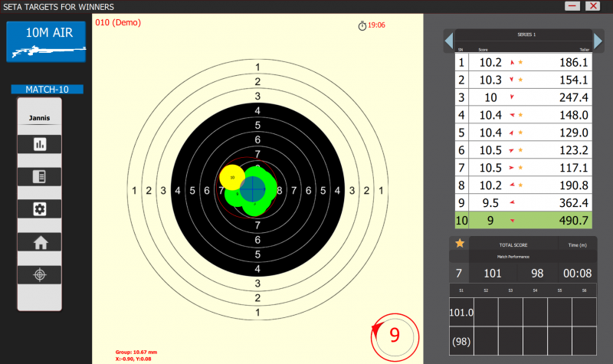
Task: Select the S2 series column header
Action: tap(486, 291)
